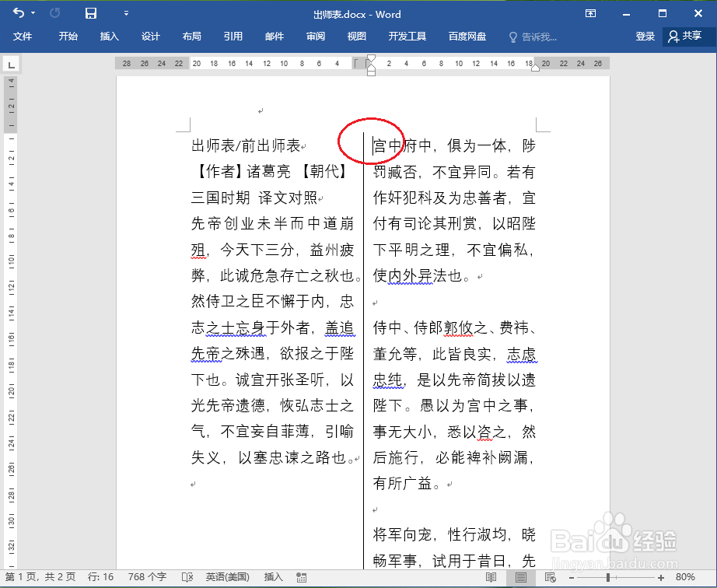Select the Read Mode view icon

[x=491, y=578]
